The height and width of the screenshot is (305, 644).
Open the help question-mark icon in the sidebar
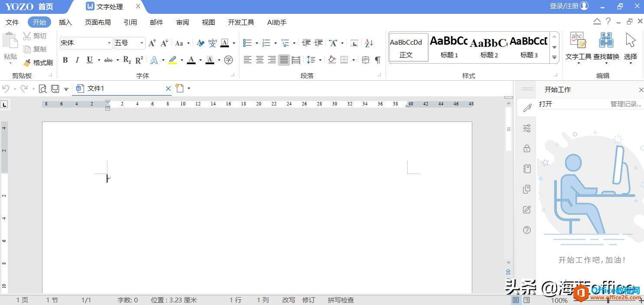(x=527, y=230)
